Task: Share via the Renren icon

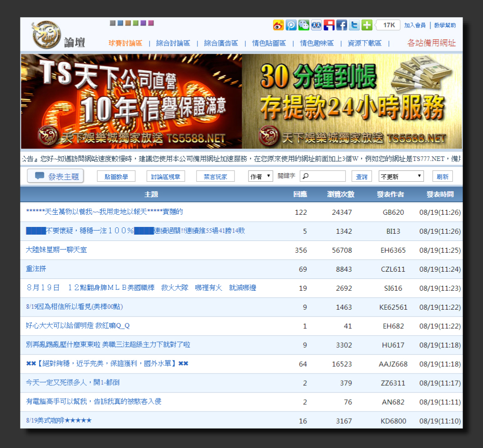Action: [316, 25]
